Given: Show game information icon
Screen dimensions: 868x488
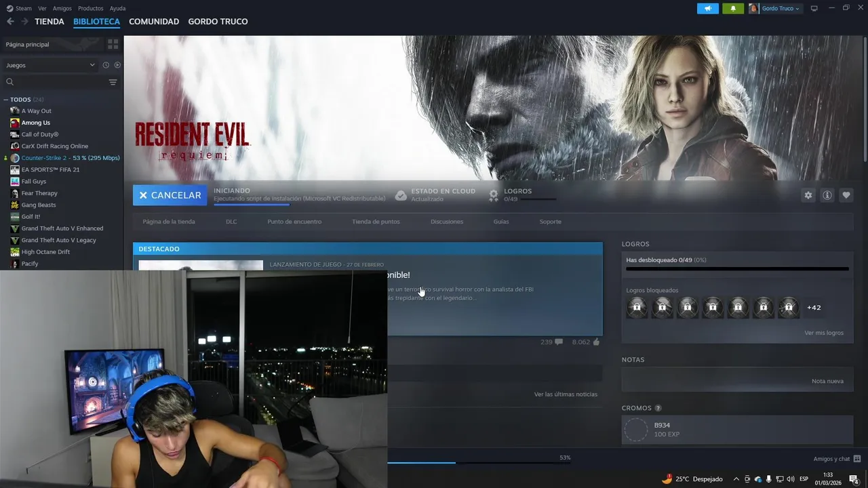Looking at the screenshot, I should pos(827,195).
